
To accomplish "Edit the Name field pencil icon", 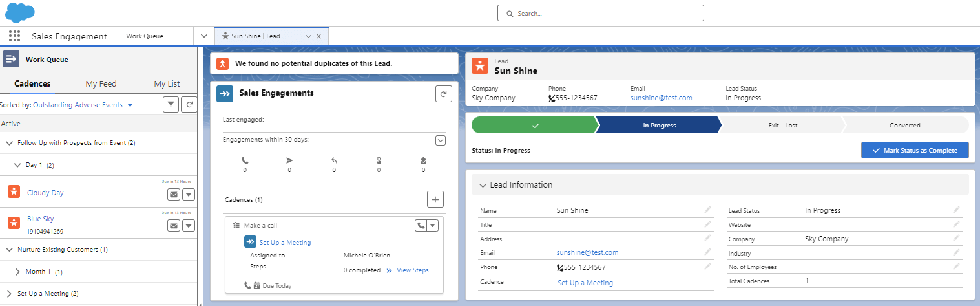I will (x=708, y=210).
